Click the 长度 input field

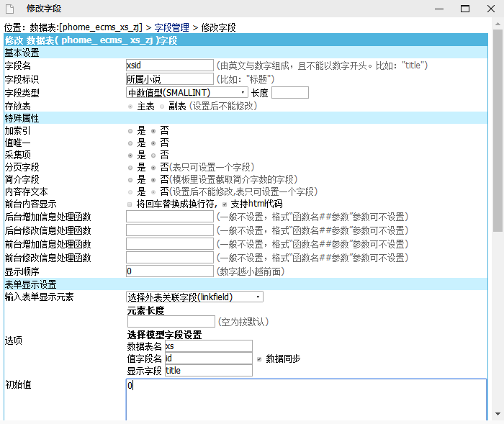tap(289, 92)
